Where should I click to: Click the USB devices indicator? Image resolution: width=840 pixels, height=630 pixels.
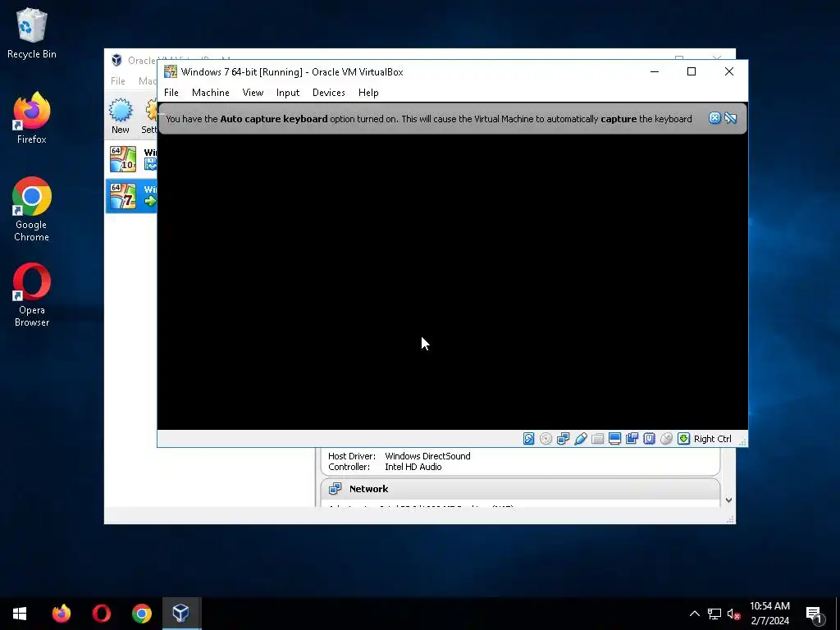point(580,439)
